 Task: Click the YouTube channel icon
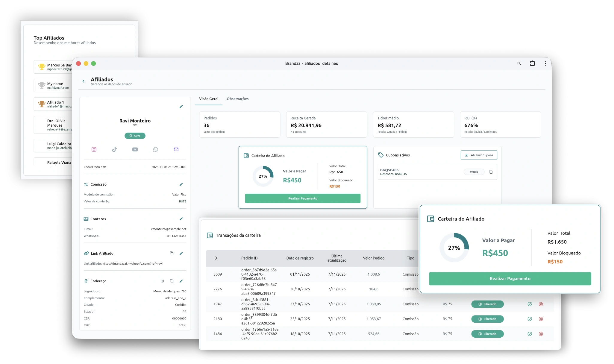[135, 149]
